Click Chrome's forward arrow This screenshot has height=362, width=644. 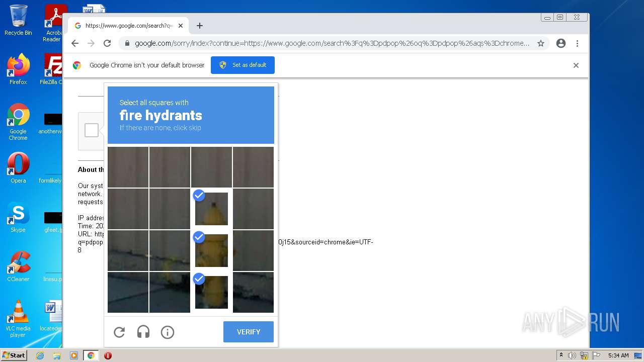tap(91, 43)
